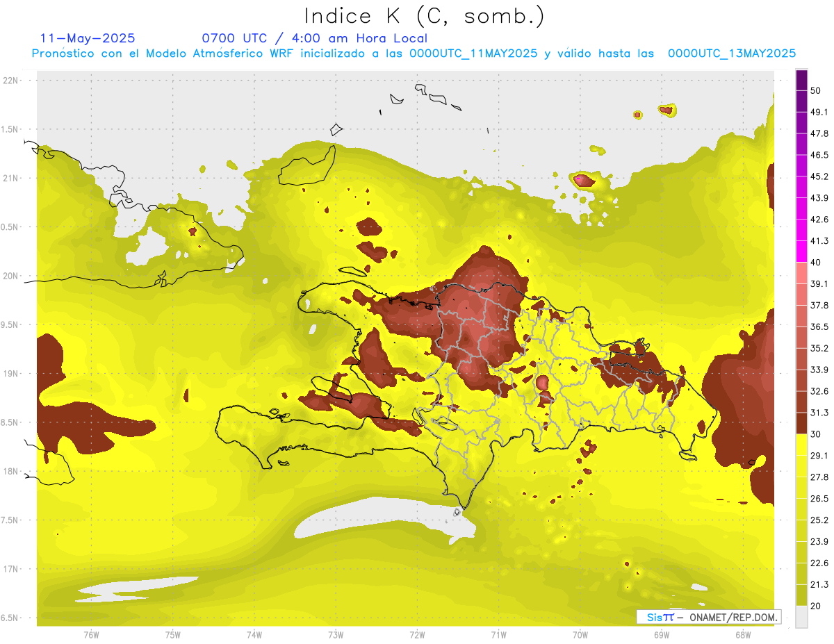Image resolution: width=834 pixels, height=644 pixels.
Task: Click the colorbar value "41.3"
Action: point(819,241)
